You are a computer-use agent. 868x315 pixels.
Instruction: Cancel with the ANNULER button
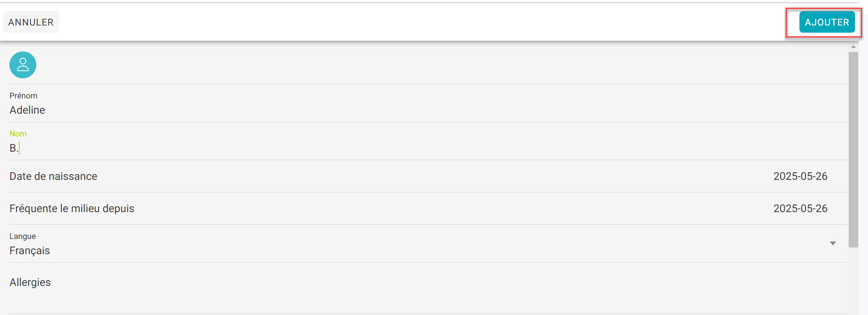coord(31,22)
